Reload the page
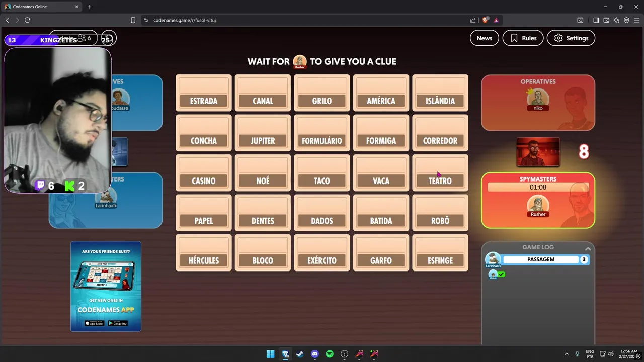The width and height of the screenshot is (644, 362). [27, 20]
